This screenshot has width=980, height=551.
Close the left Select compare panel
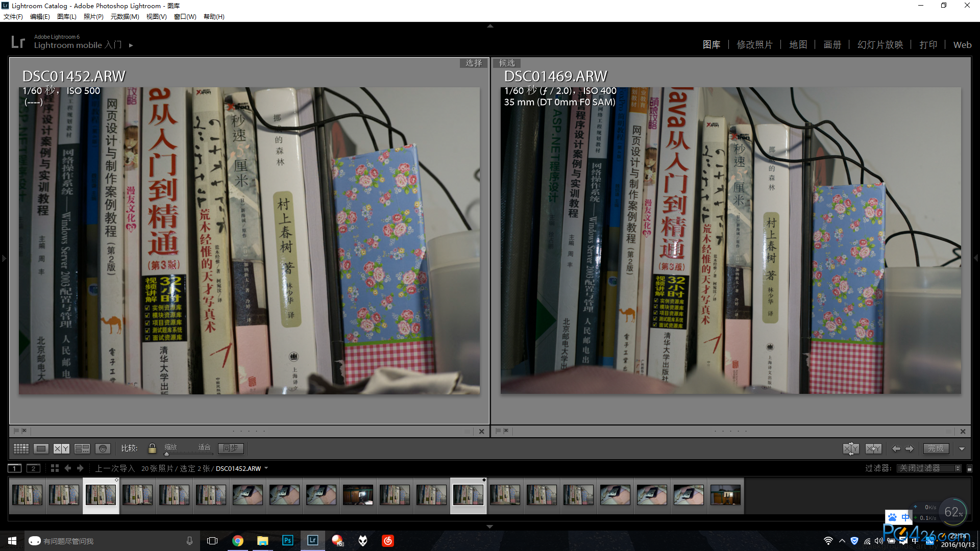(481, 431)
